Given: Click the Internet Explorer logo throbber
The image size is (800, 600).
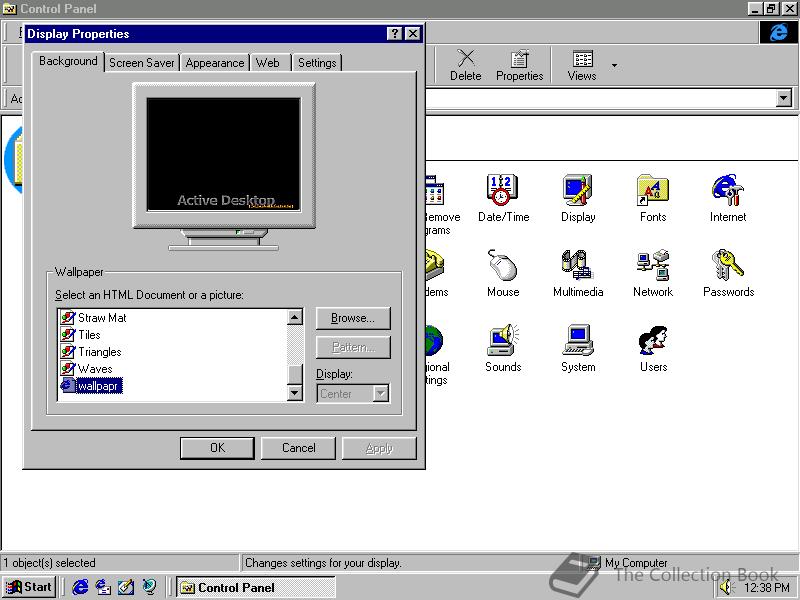Looking at the screenshot, I should (778, 33).
